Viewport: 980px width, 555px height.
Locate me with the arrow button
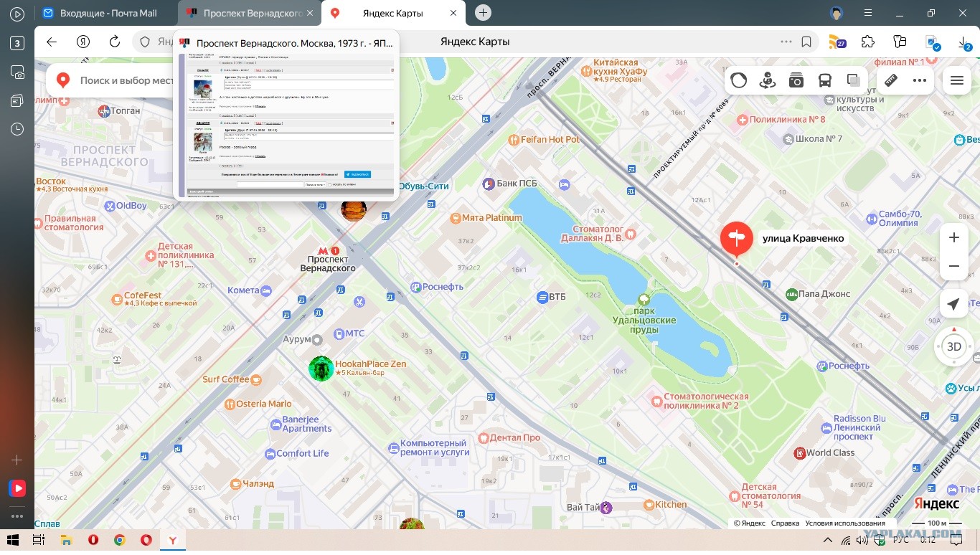coord(953,305)
